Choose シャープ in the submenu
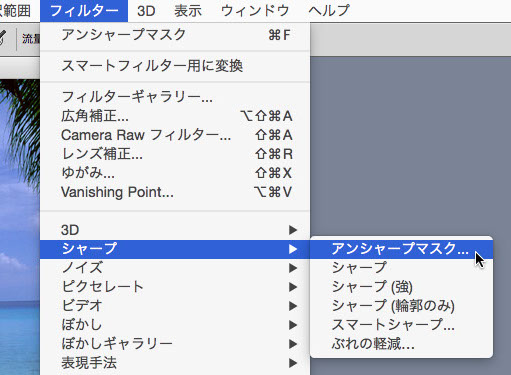The image size is (511, 375). (401, 268)
